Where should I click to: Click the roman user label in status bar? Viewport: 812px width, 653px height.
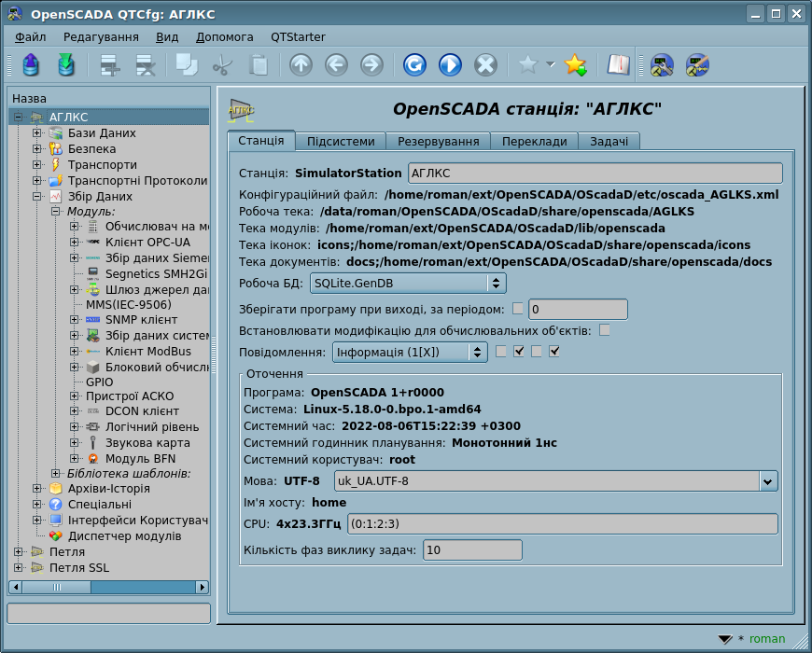tap(767, 639)
